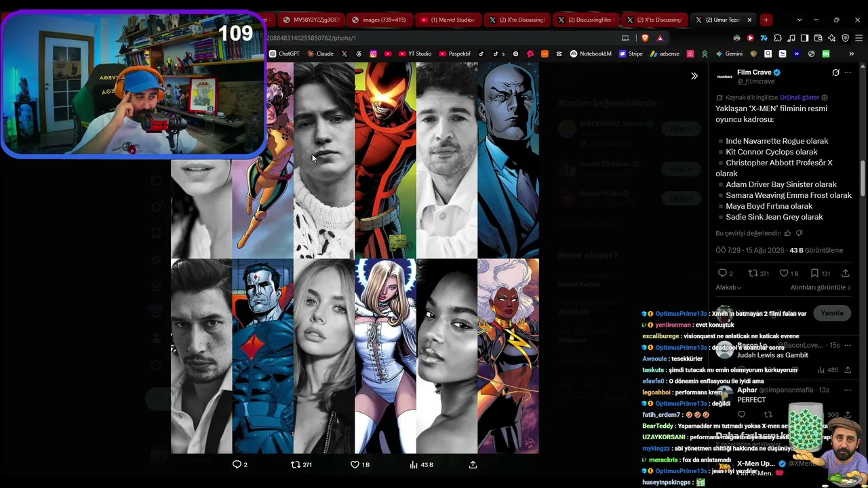Image resolution: width=868 pixels, height=488 pixels.
Task: Open more options on Film Crave post
Action: tap(848, 73)
